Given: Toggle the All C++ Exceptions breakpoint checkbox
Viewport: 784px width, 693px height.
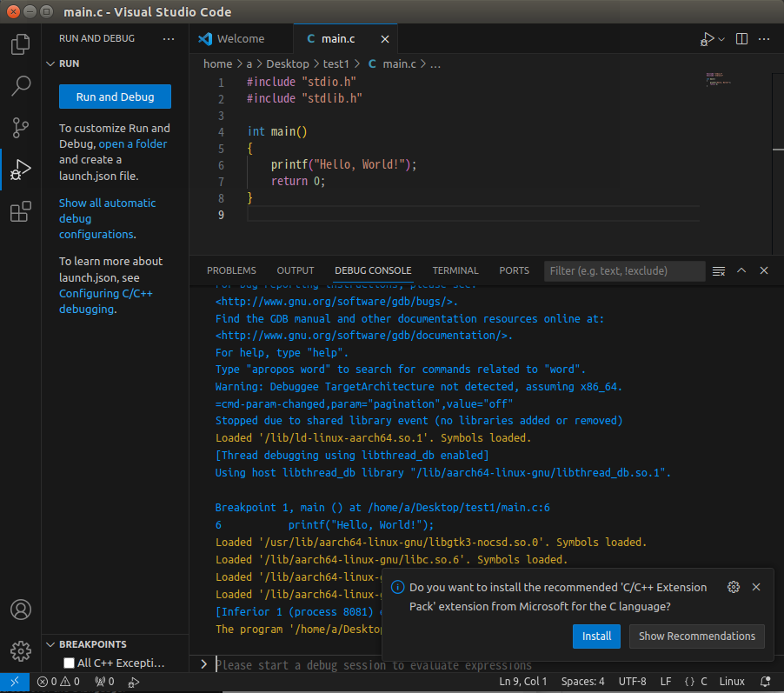Looking at the screenshot, I should coord(69,663).
